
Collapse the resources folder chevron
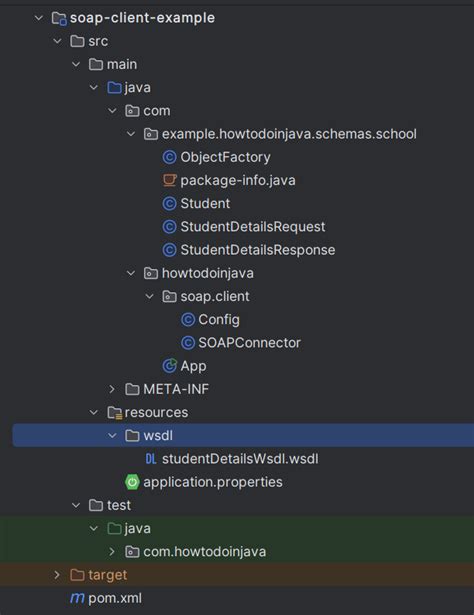[94, 413]
